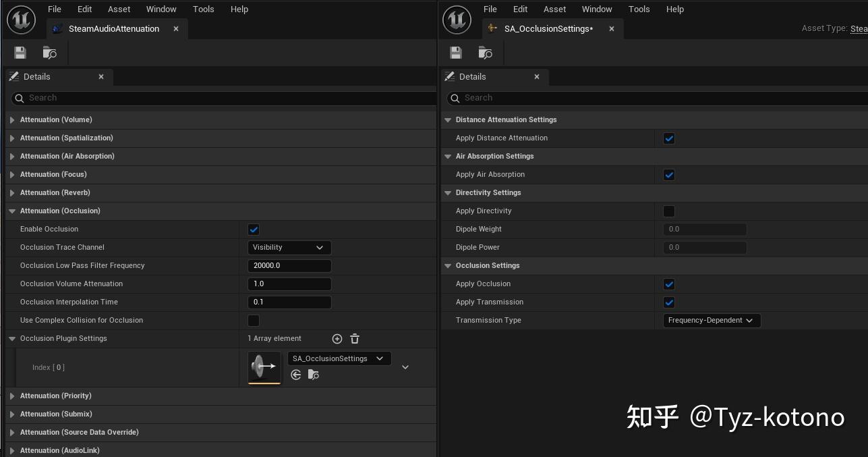This screenshot has width=868, height=457.
Task: Open the Occlusion Trace Channel dropdown
Action: [289, 247]
